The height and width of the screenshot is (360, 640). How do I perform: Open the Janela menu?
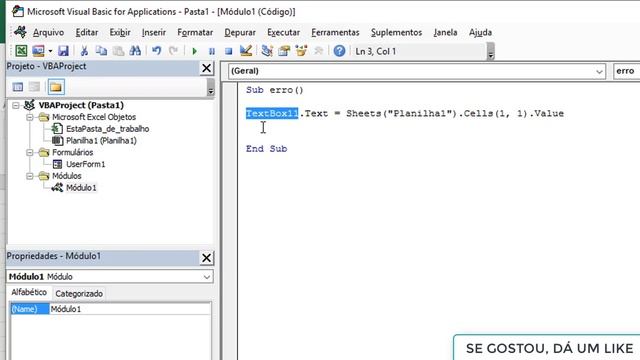(445, 32)
